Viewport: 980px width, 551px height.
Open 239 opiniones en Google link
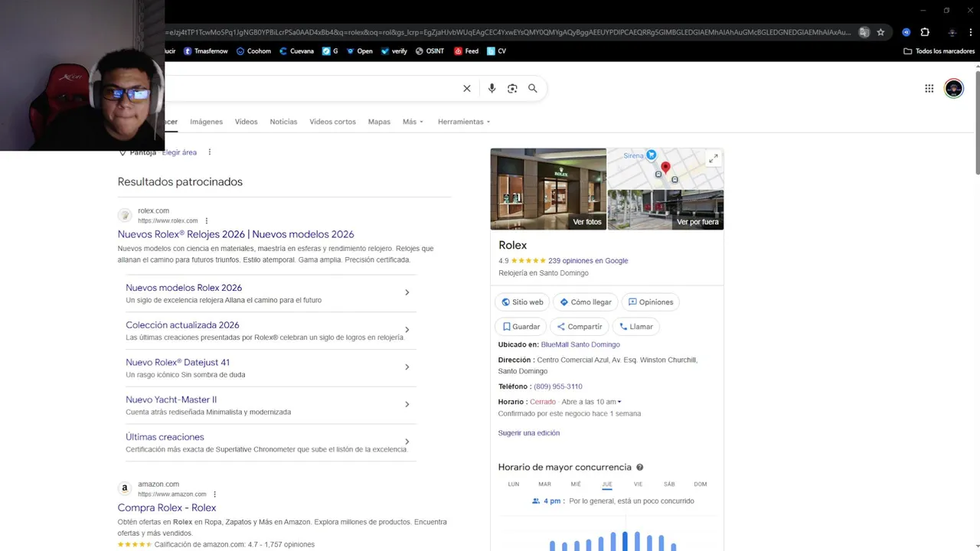[x=588, y=261]
